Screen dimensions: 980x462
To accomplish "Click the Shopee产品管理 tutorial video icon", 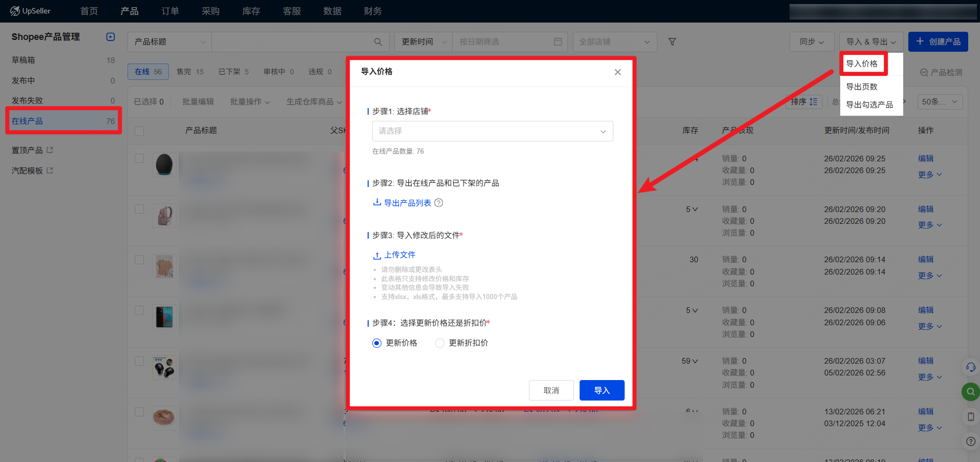I will [x=111, y=37].
